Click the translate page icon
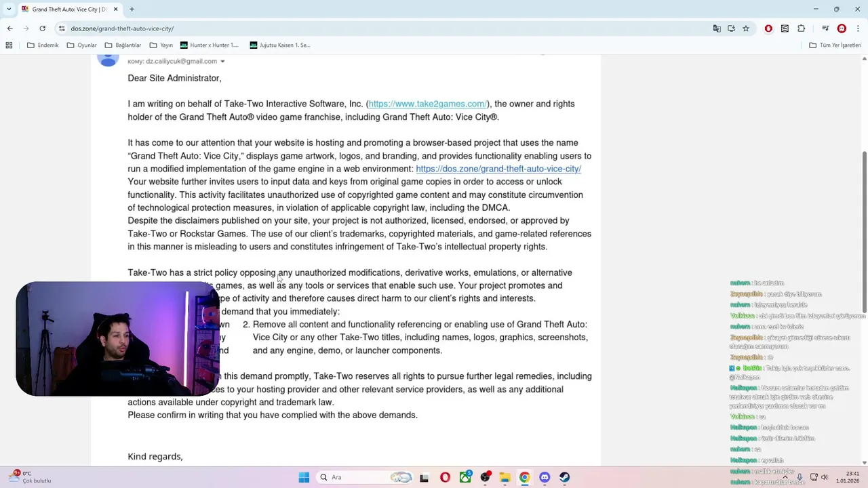This screenshot has height=488, width=868. click(x=717, y=28)
